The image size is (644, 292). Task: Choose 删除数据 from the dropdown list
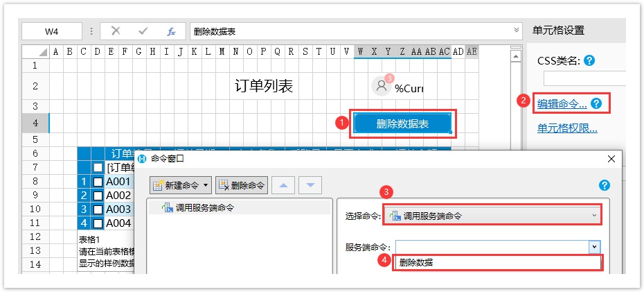pyautogui.click(x=497, y=263)
